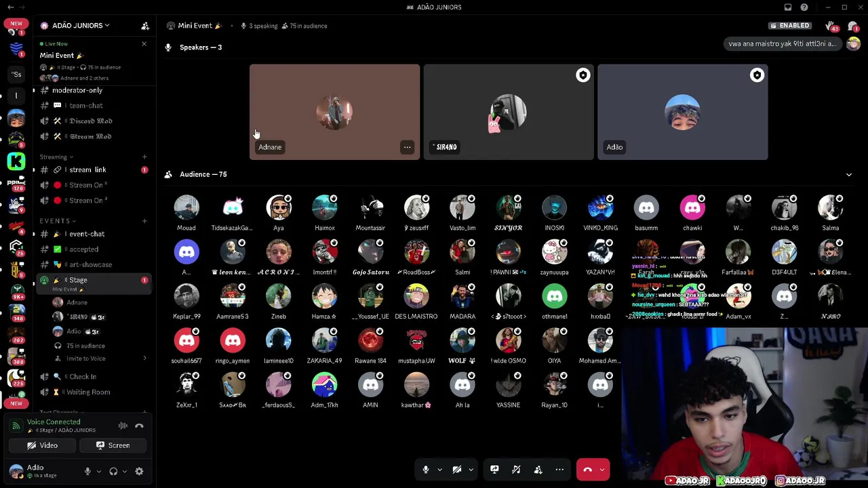Viewport: 868px width, 488px height.
Task: Open the art-showcase channel
Action: coord(92,264)
